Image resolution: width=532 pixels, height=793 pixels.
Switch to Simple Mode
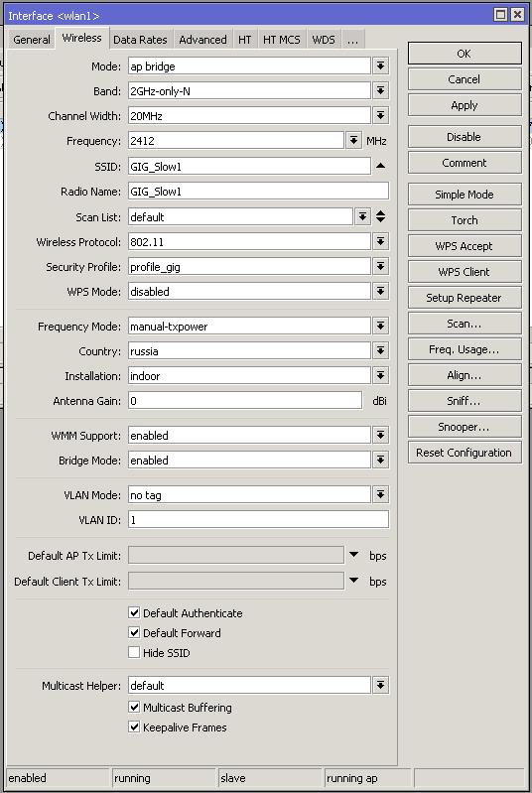click(465, 195)
